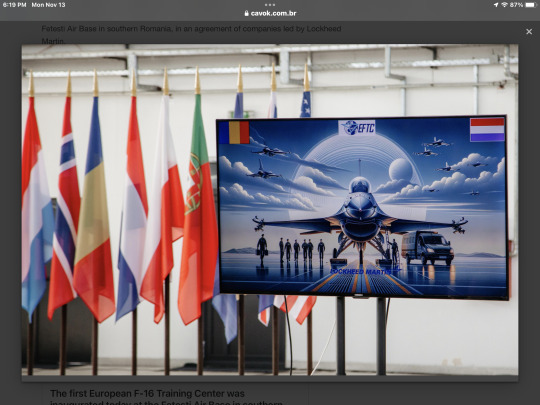This screenshot has height=405, width=540.
Task: Close the image lightbox with the X
Action: 529,32
